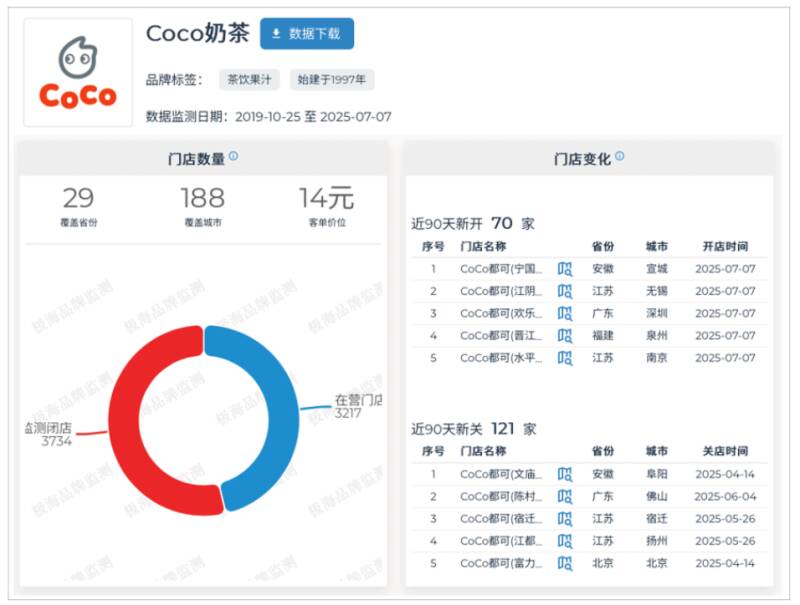Open the CoCo都可(欢乐 store name link
Image resolution: width=800 pixels, height=605 pixels.
point(501,313)
